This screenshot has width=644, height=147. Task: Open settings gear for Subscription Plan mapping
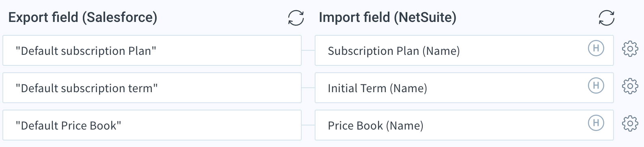tap(630, 49)
